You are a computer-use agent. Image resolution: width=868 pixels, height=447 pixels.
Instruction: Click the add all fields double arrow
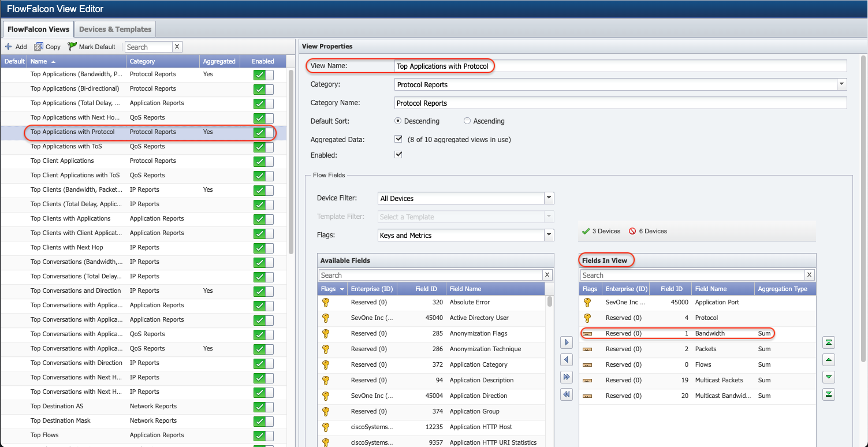tap(567, 377)
